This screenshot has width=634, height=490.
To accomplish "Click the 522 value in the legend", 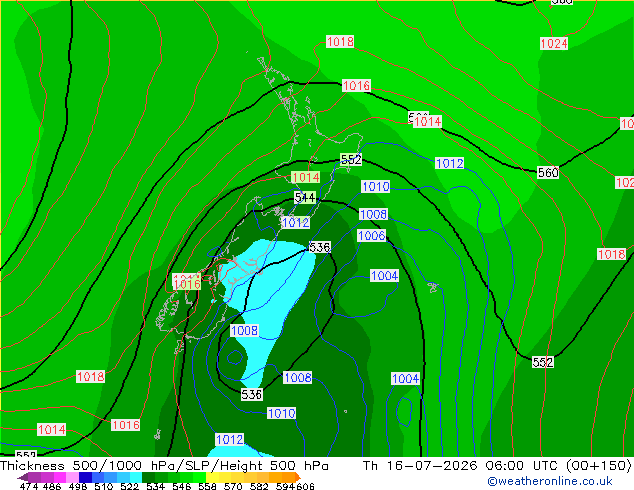I will [129, 486].
